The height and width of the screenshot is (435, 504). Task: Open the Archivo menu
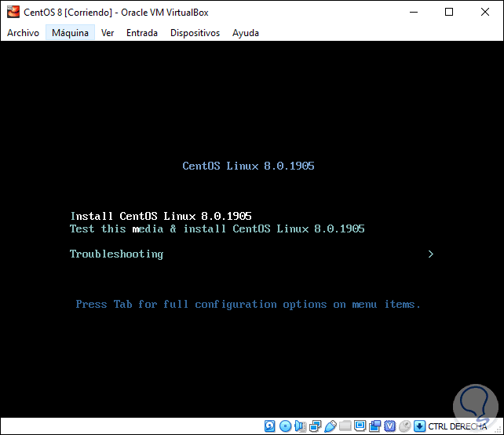[x=23, y=33]
